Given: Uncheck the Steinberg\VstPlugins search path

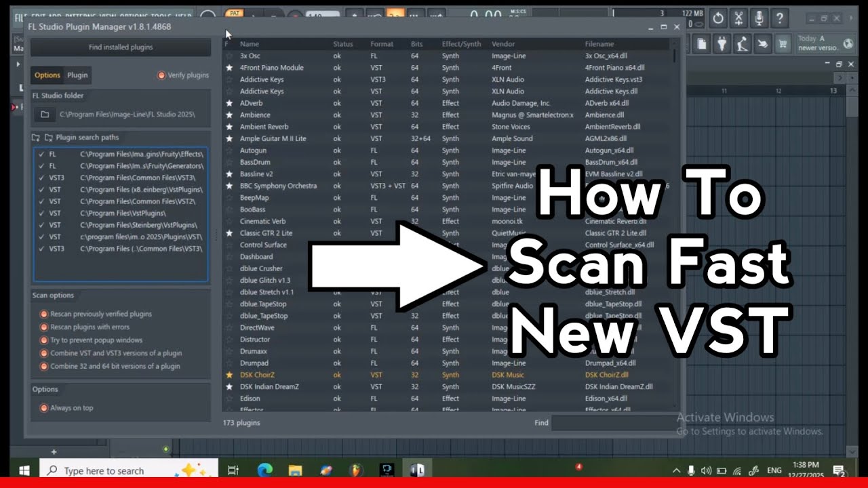Looking at the screenshot, I should tap(42, 225).
